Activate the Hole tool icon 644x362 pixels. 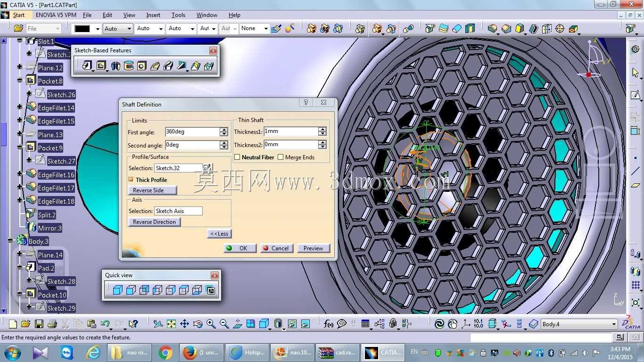pos(141,66)
